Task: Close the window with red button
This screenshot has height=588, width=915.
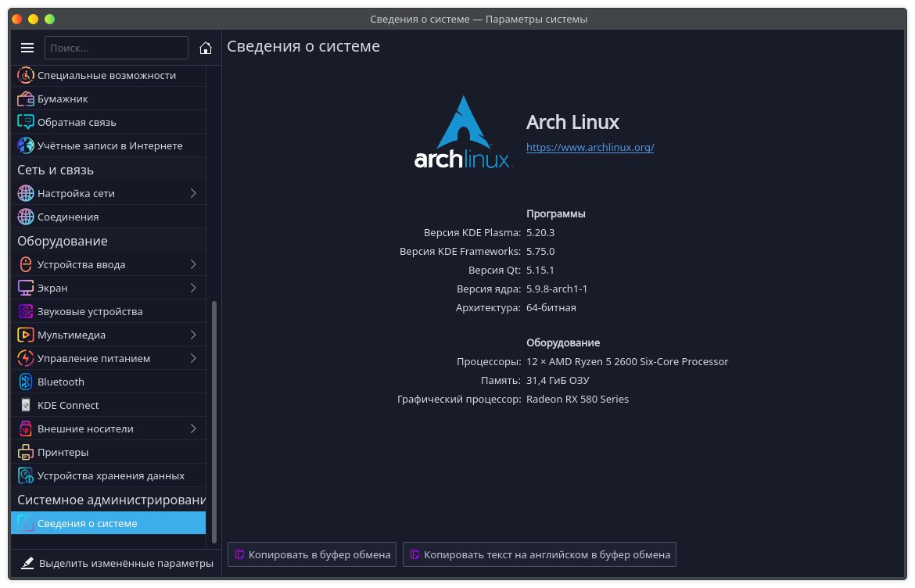Action: [x=17, y=20]
